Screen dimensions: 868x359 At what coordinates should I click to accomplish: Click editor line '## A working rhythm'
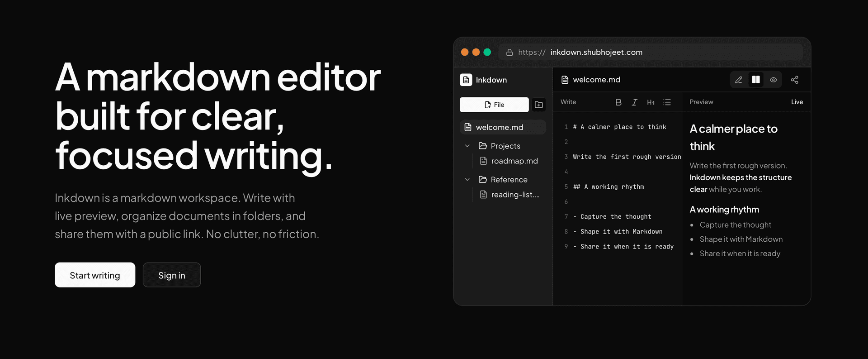click(609, 187)
